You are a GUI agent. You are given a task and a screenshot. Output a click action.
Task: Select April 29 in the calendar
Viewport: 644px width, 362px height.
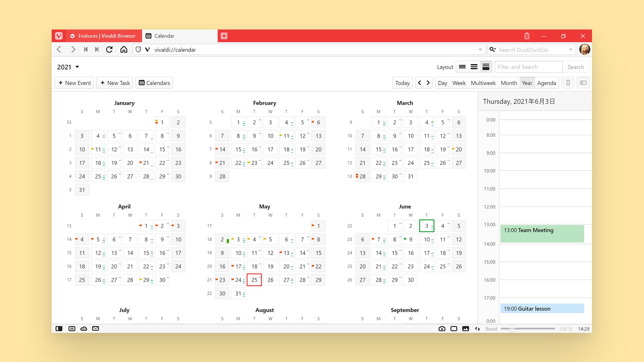[146, 280]
